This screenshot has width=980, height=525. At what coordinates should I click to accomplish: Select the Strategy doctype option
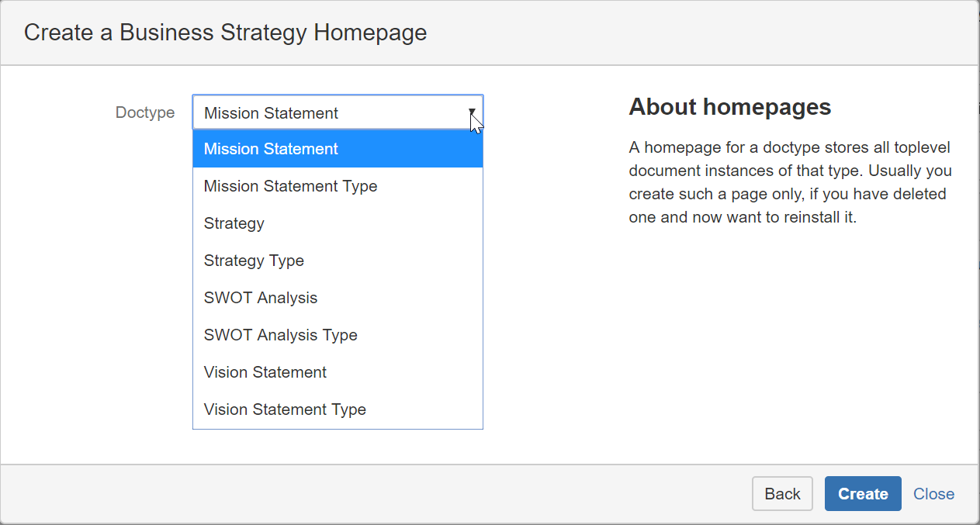coord(338,223)
